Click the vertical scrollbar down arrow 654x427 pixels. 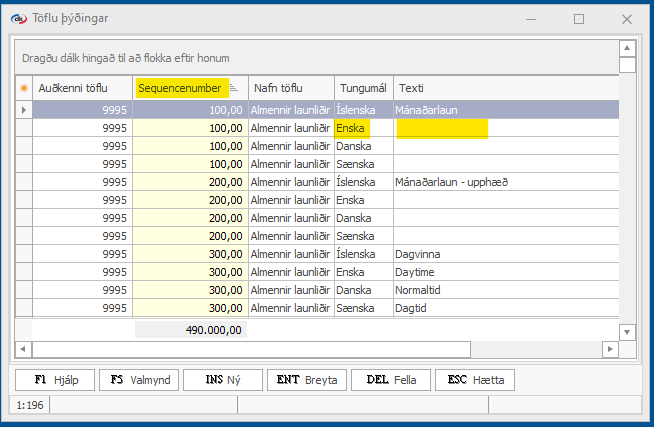(x=627, y=332)
